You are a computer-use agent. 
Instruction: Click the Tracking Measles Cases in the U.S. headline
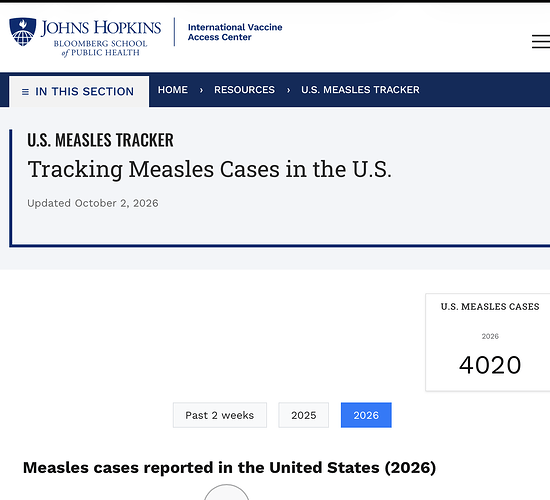[x=209, y=169]
